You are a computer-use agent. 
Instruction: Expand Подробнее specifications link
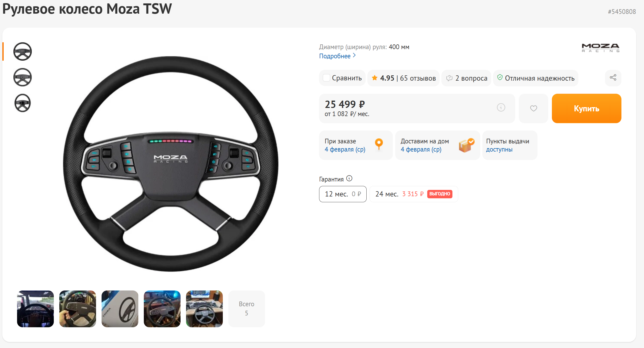click(x=337, y=56)
